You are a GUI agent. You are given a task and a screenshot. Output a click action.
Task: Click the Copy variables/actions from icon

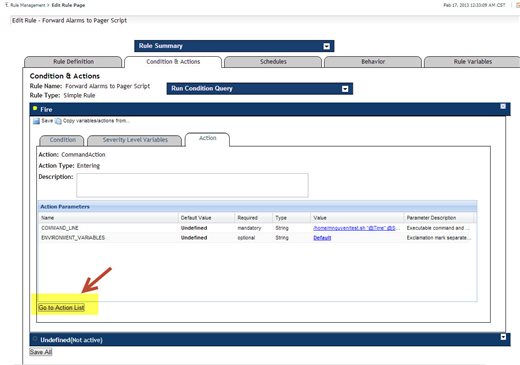pyautogui.click(x=58, y=121)
